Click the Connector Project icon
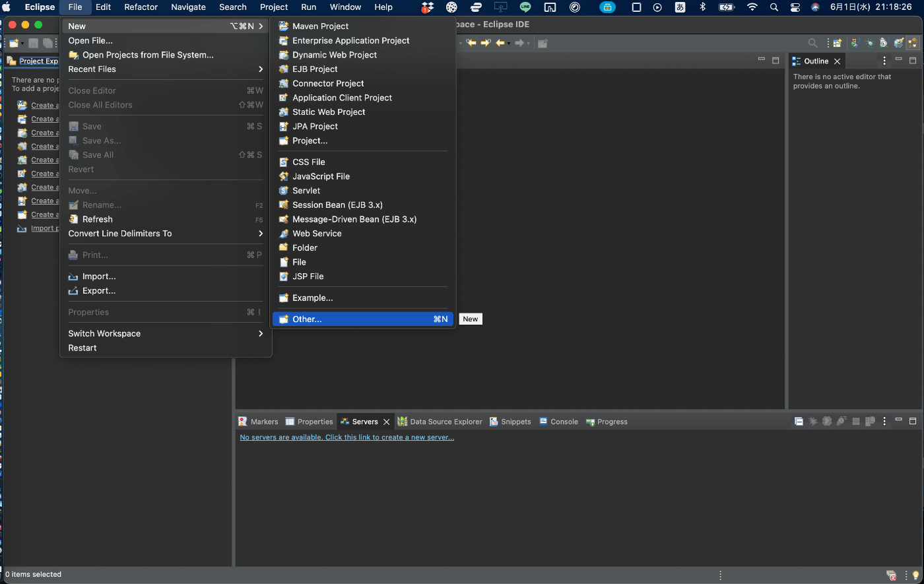 [x=284, y=84]
